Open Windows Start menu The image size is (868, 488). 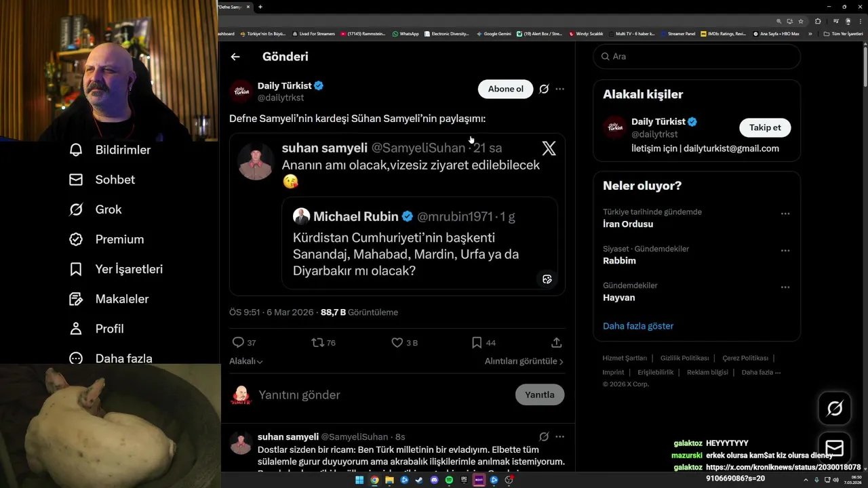tap(359, 480)
